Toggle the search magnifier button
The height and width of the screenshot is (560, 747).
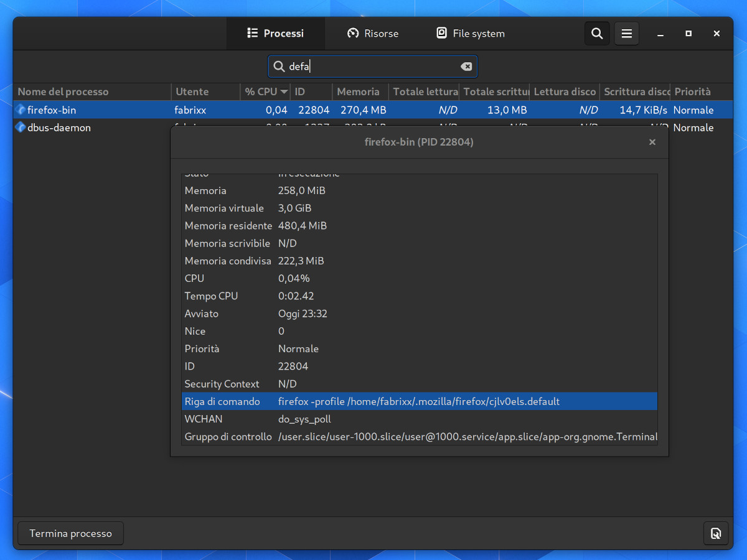(x=597, y=34)
